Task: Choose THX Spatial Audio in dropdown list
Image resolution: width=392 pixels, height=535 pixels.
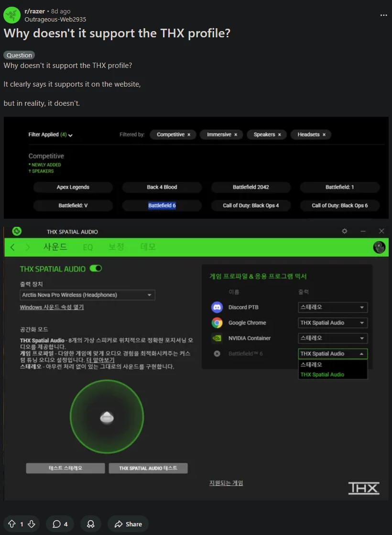Action: point(333,374)
